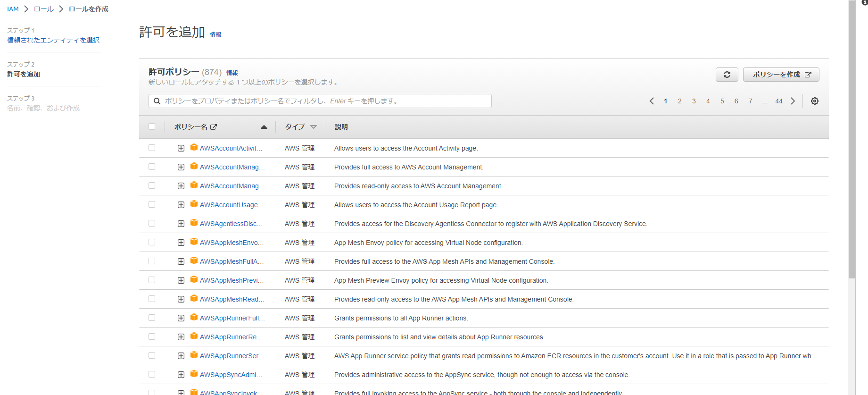
Task: Check the AWSAgentlessDisc... policy checkbox
Action: click(152, 223)
